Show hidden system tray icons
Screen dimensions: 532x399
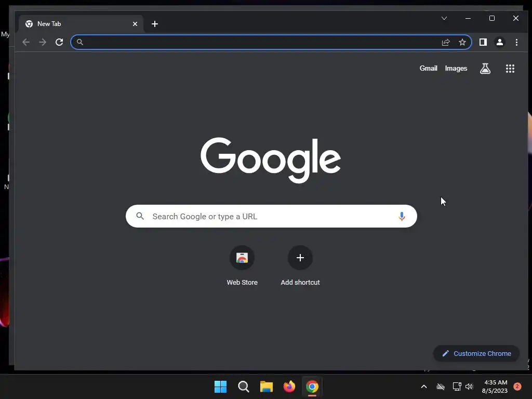[x=424, y=387]
